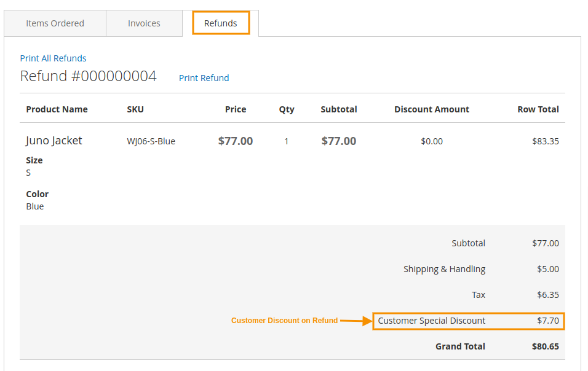Click the Juno Jacket product name
The width and height of the screenshot is (588, 371).
pyautogui.click(x=54, y=141)
